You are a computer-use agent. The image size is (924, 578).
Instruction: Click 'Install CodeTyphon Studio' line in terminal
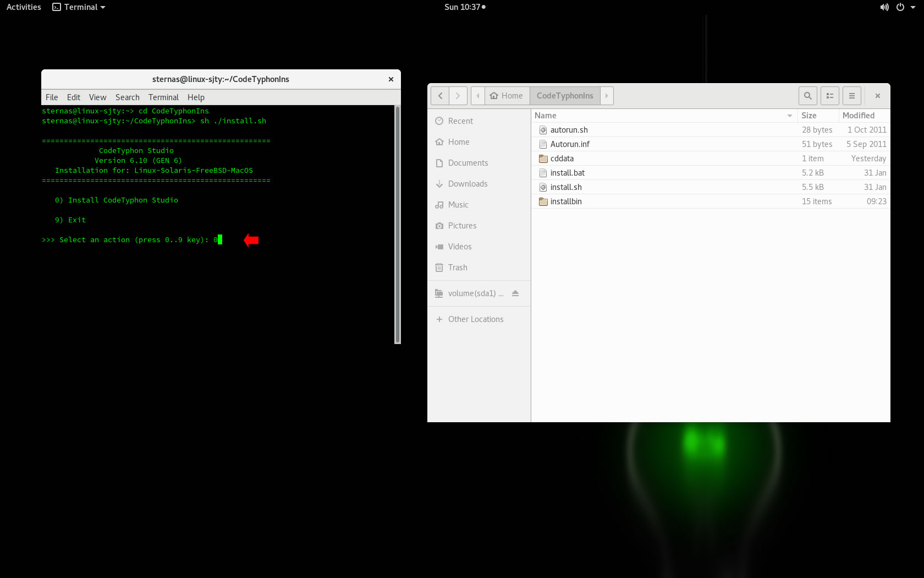(x=117, y=200)
